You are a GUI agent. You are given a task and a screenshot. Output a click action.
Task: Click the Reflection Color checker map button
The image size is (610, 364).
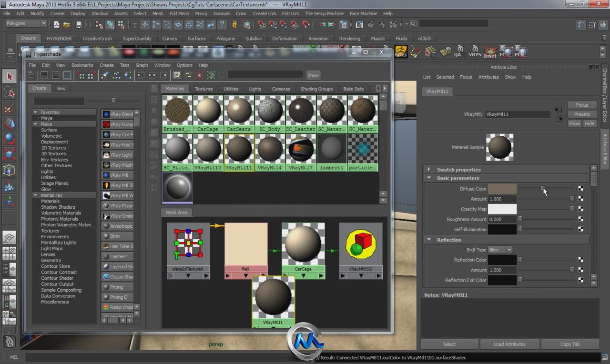coord(580,260)
